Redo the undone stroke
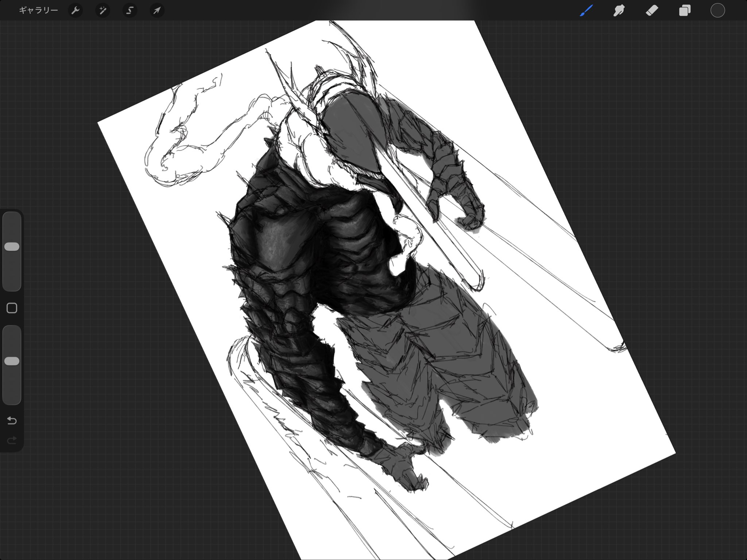The height and width of the screenshot is (560, 747). pos(12,440)
